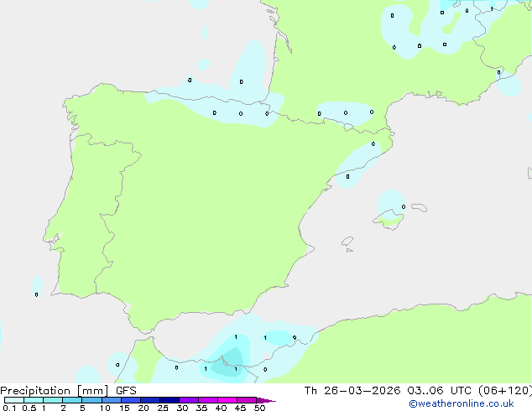
Task: Select the 35–40 mm legend color segment
Action: click(x=208, y=400)
